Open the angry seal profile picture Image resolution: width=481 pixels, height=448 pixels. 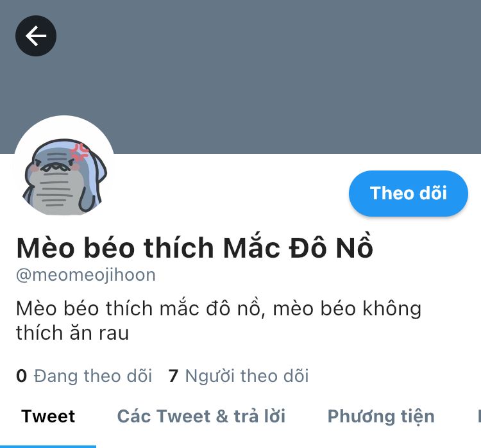[x=64, y=166]
